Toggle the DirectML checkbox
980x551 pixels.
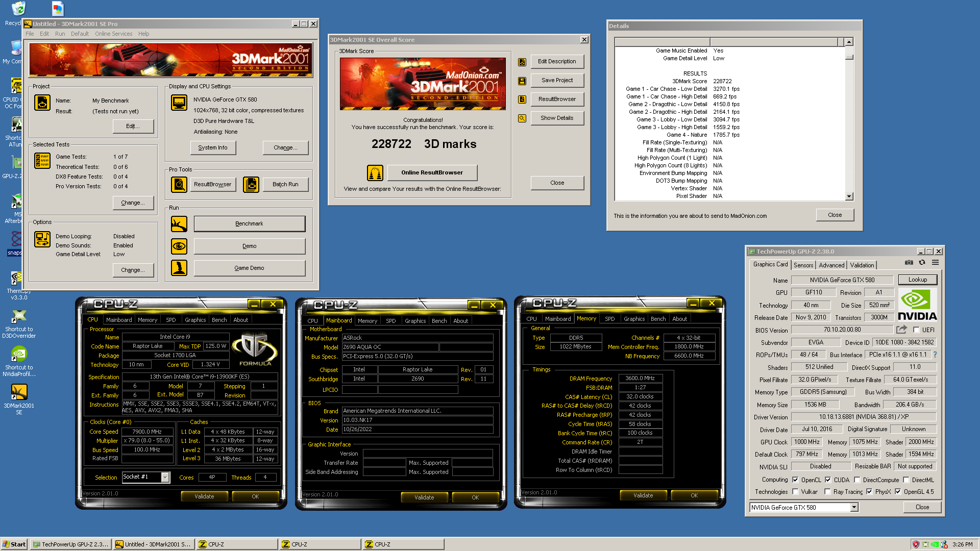[x=906, y=480]
